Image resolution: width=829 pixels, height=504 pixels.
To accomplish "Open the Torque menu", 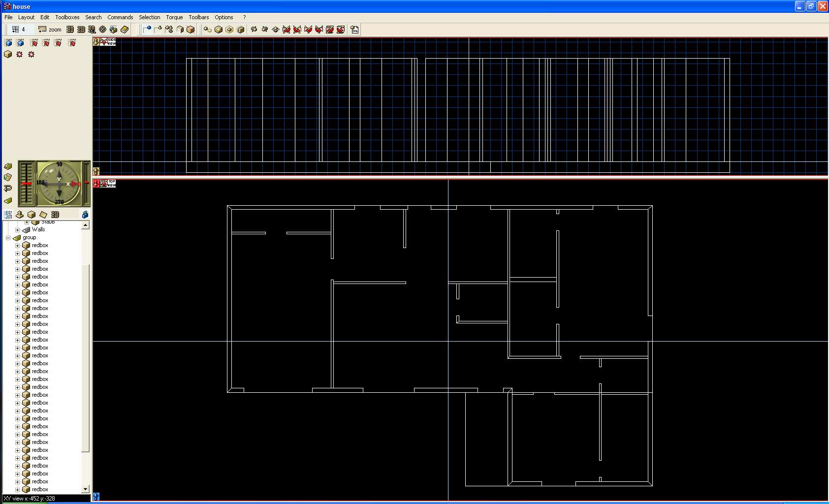I will (174, 17).
